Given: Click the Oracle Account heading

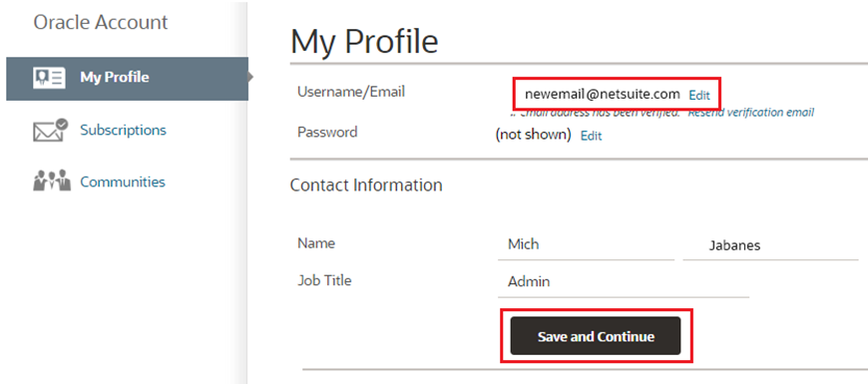Looking at the screenshot, I should point(100,22).
